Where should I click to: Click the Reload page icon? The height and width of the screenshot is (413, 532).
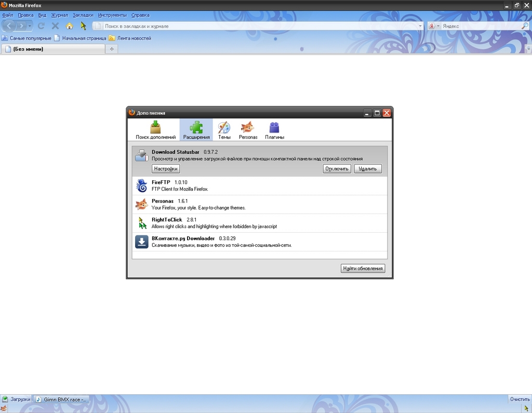point(42,26)
